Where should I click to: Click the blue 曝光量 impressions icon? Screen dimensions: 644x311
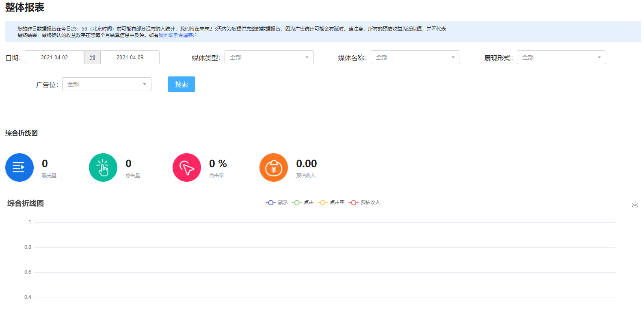tap(19, 167)
